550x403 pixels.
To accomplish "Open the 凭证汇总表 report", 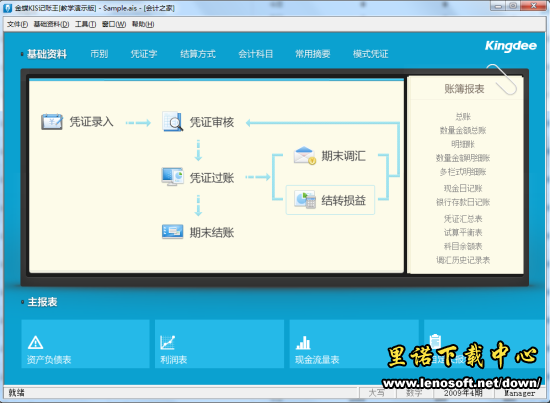I will (463, 219).
